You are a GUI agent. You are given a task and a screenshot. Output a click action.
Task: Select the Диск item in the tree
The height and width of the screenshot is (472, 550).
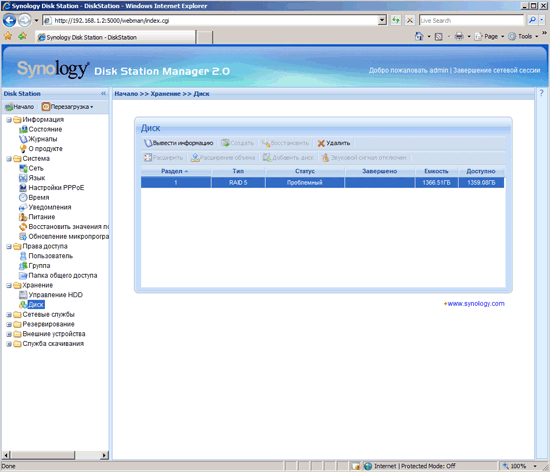point(36,304)
